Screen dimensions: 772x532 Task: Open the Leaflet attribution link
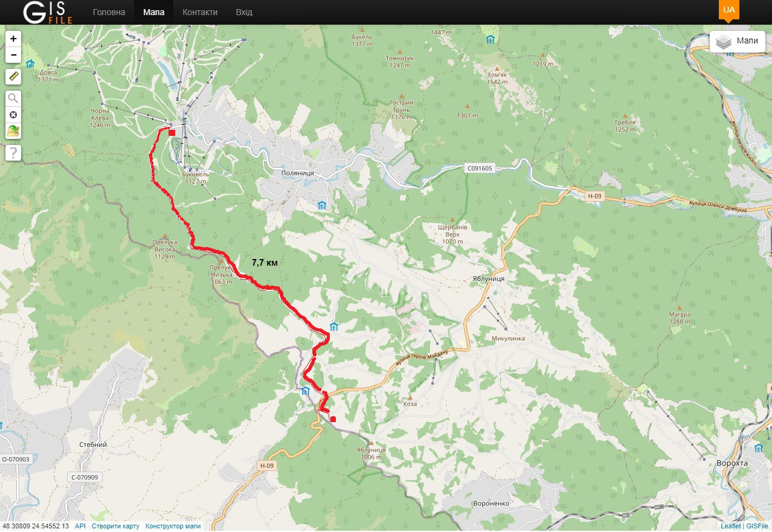point(730,526)
